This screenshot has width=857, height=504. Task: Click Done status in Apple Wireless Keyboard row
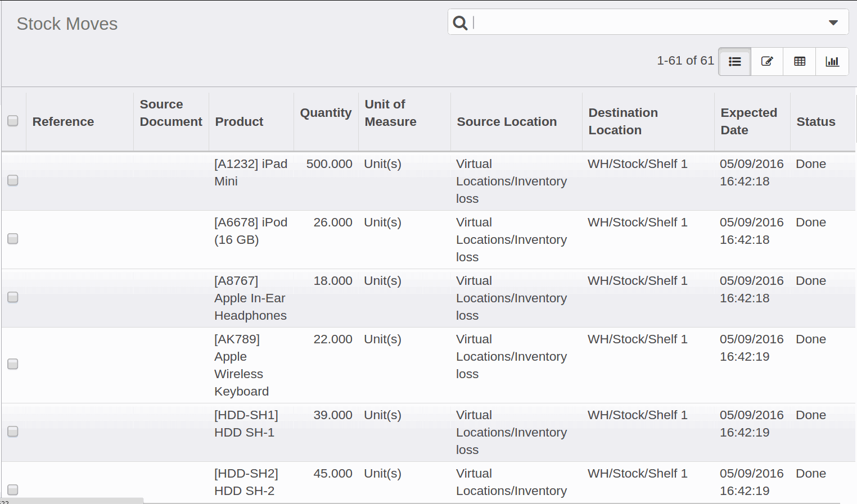pyautogui.click(x=811, y=339)
